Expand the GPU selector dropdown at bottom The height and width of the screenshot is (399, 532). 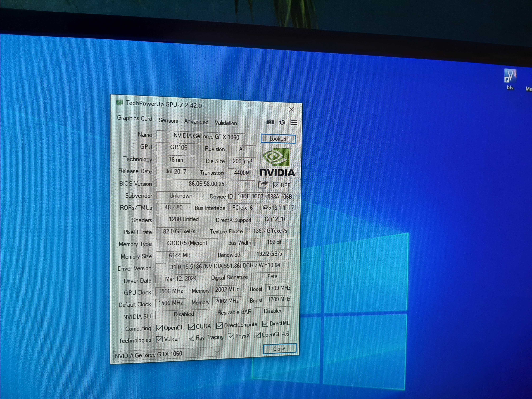[217, 352]
